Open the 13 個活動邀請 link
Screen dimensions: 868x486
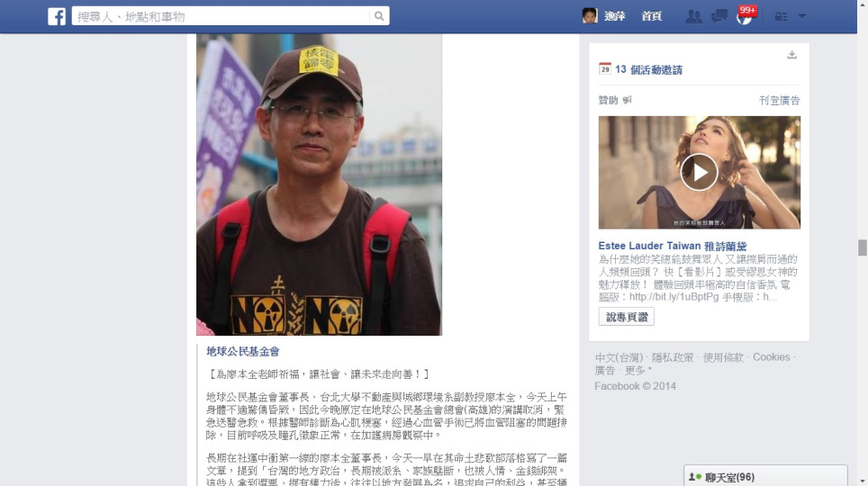coord(649,69)
